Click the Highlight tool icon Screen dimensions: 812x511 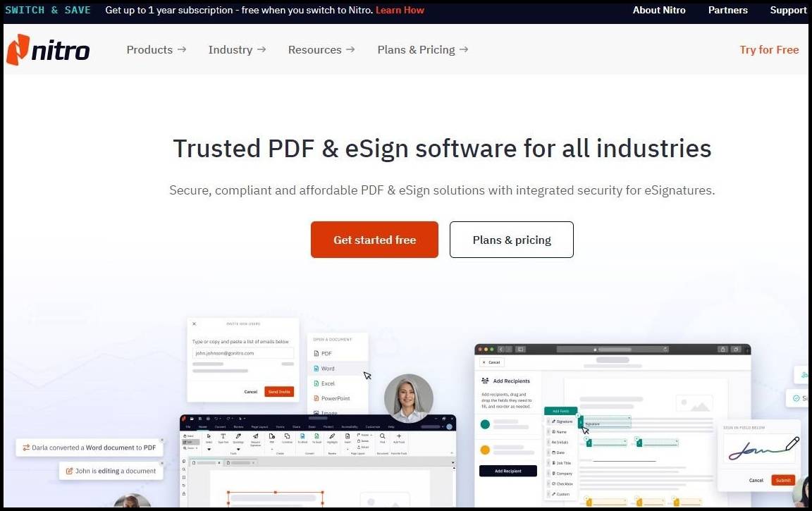332,437
